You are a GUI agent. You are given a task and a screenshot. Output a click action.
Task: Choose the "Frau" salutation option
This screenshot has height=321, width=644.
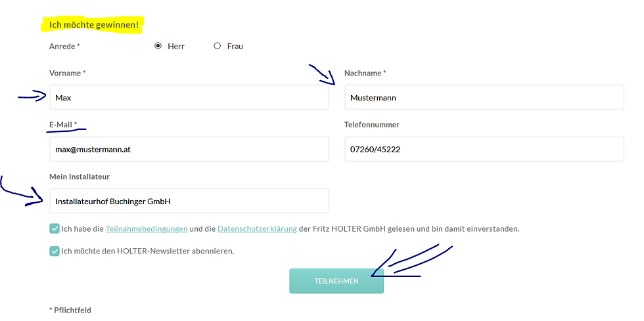pyautogui.click(x=218, y=47)
